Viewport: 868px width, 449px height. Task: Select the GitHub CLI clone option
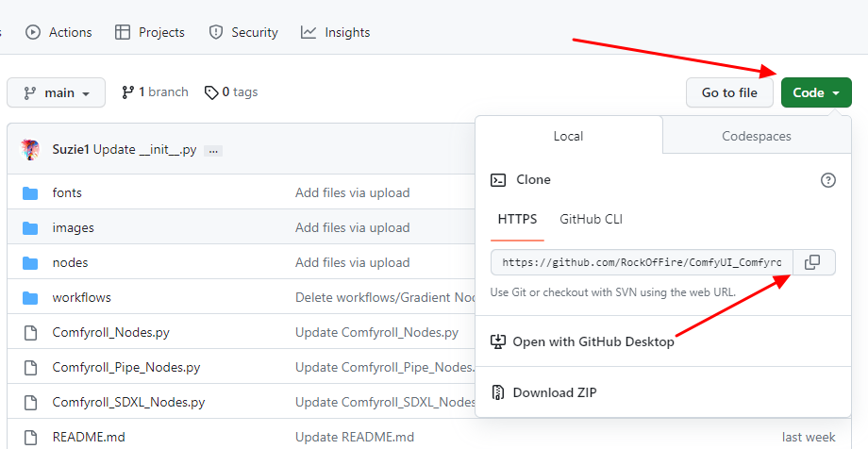coord(592,219)
